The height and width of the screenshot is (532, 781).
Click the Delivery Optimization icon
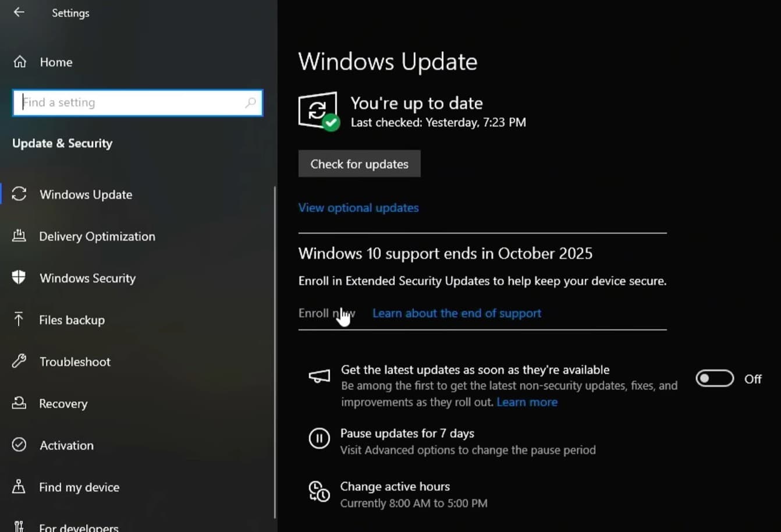19,236
